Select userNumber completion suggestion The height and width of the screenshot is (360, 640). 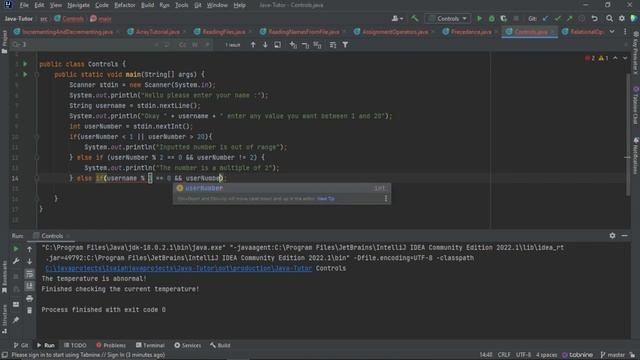[281, 188]
